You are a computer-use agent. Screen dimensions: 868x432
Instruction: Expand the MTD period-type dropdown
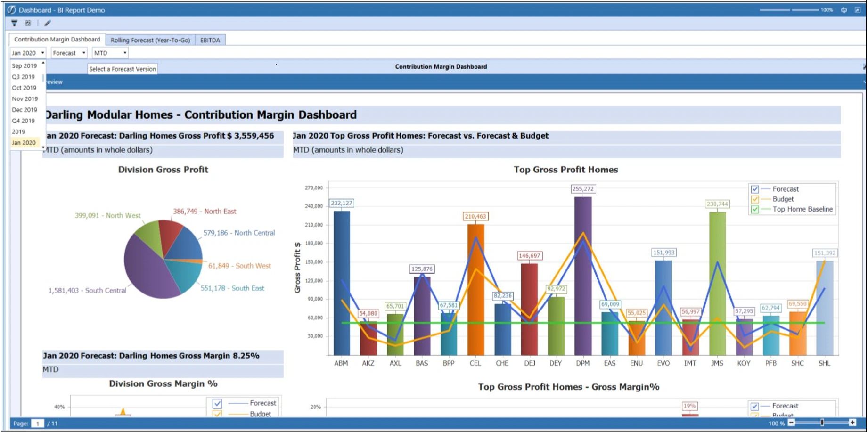[x=110, y=53]
